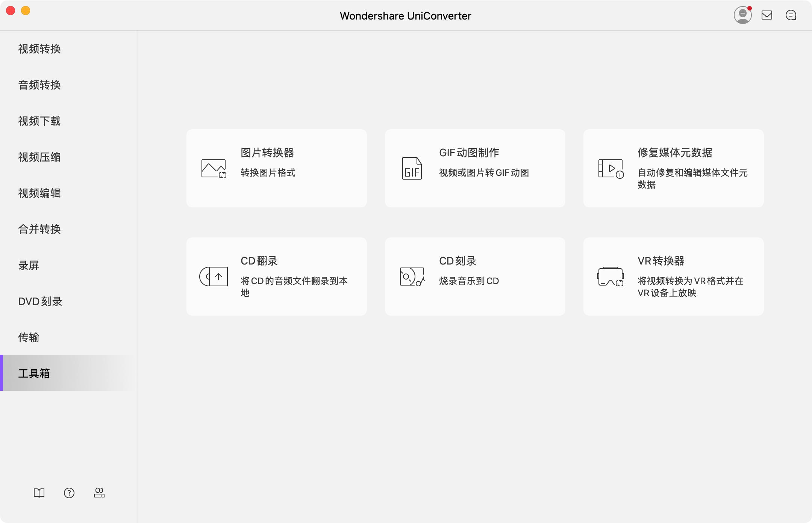Open the 修复媒体元数据 tool
The width and height of the screenshot is (812, 523).
tap(673, 168)
